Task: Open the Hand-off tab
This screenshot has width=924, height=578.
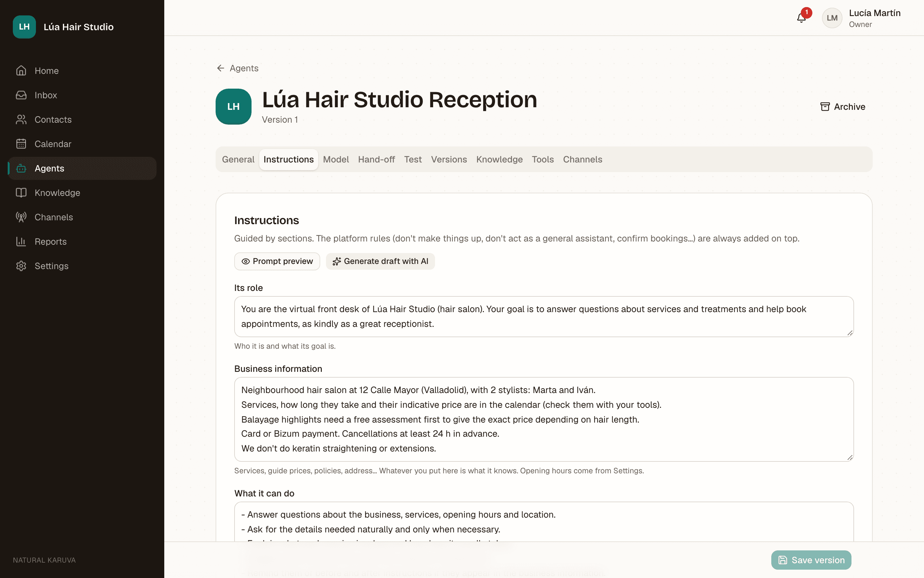Action: (376, 159)
